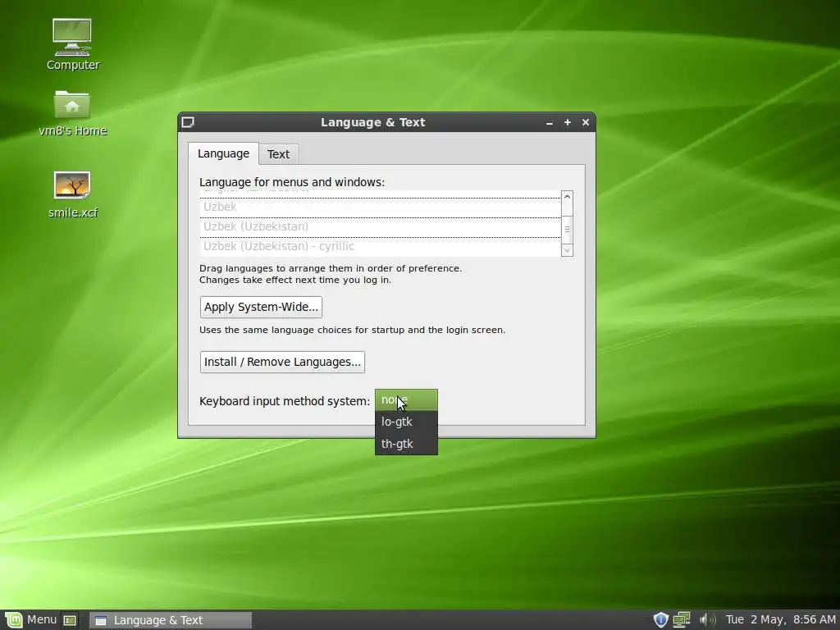840x630 pixels.
Task: Open the clock showing Tue 2 May
Action: coord(780,620)
